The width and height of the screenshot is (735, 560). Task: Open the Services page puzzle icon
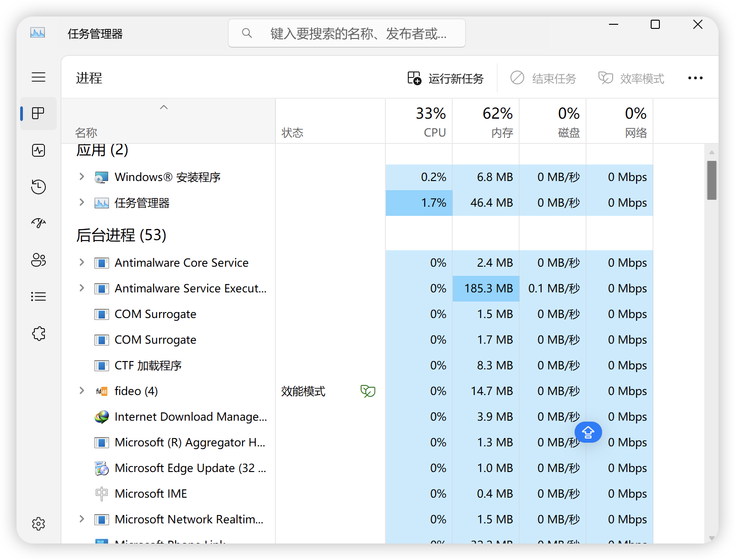[38, 333]
